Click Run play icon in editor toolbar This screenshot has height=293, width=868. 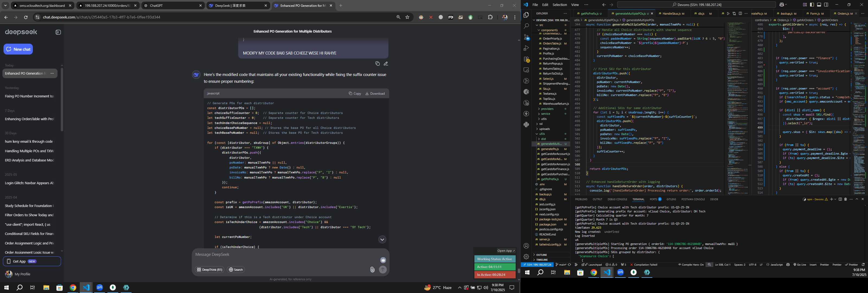[728, 14]
